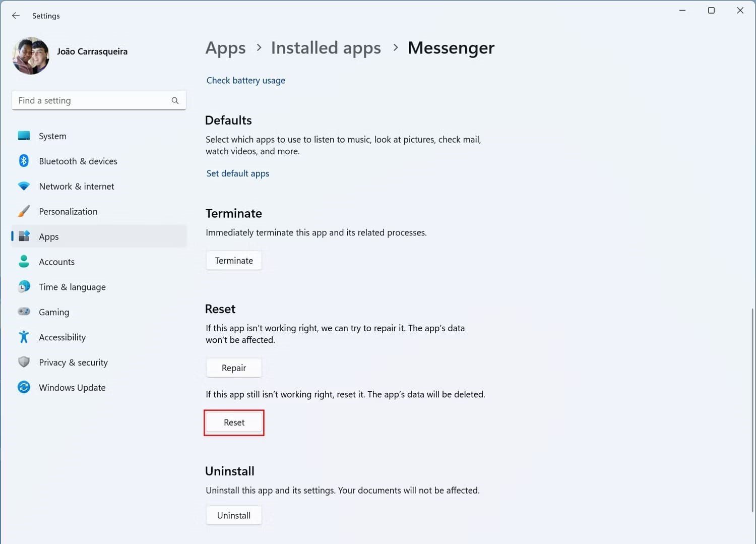Close the Settings window
Viewport: 756px width, 544px height.
coord(740,11)
